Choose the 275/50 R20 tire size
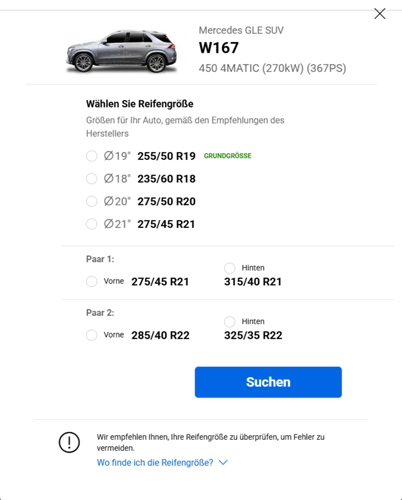 92,201
